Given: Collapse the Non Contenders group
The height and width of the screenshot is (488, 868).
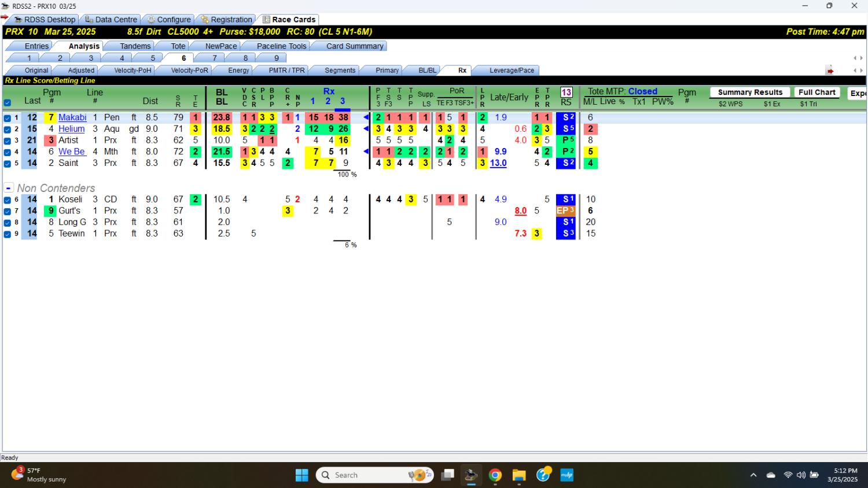Looking at the screenshot, I should click(9, 188).
